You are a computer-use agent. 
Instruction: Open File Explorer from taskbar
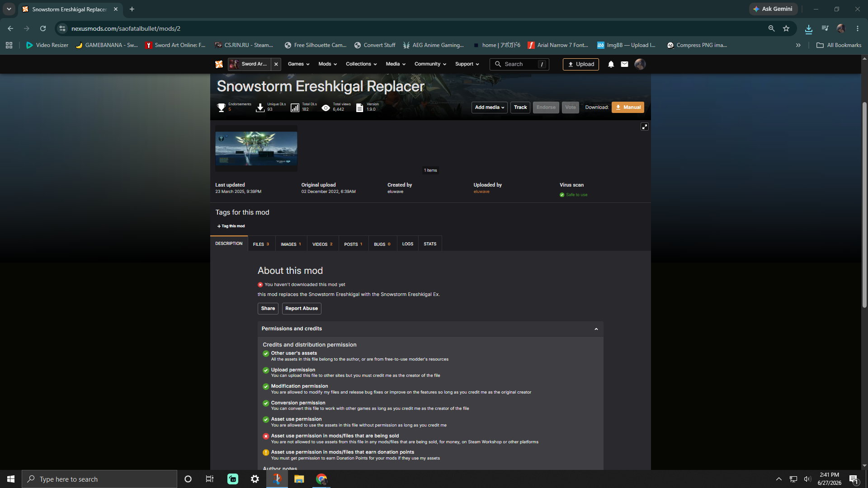click(x=299, y=479)
